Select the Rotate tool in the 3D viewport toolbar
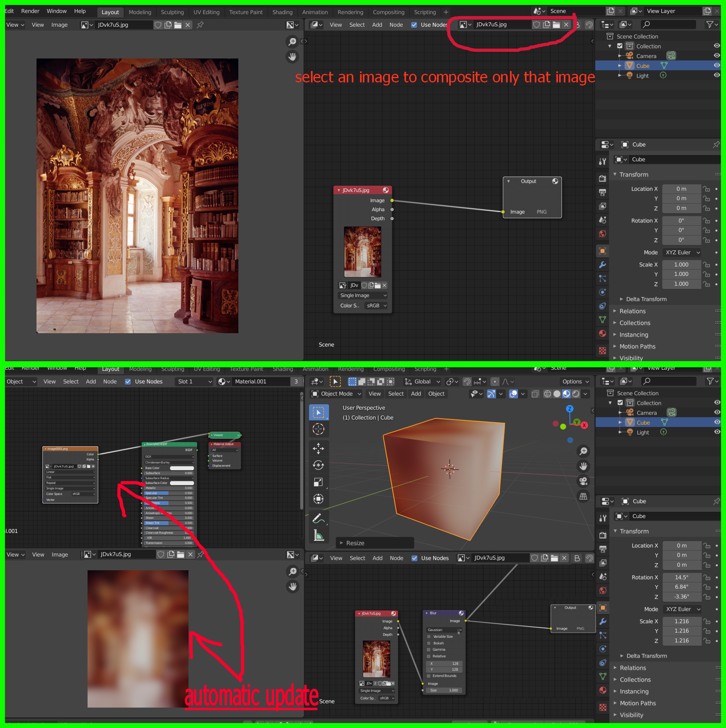Viewport: 726px width, 728px height. 318,465
